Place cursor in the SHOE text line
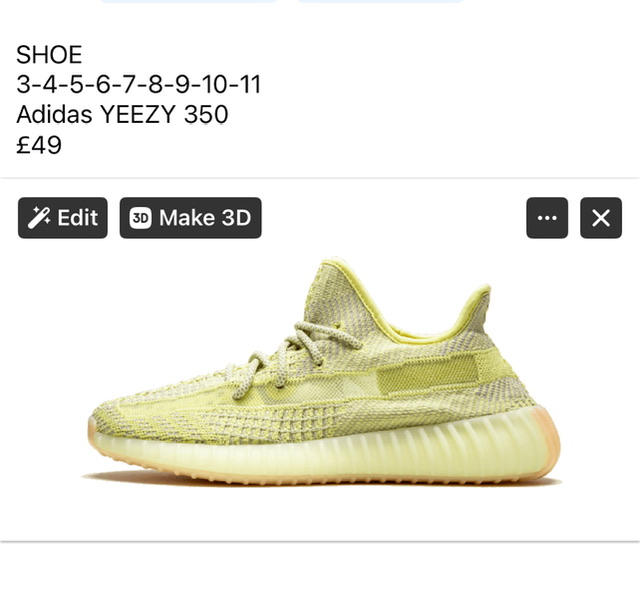640x591 pixels. (x=49, y=54)
